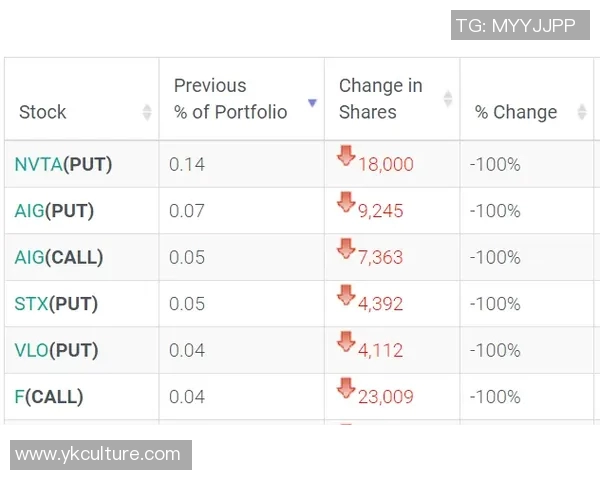Click the red down arrow beside 23,009
600x480 pixels.
(347, 388)
